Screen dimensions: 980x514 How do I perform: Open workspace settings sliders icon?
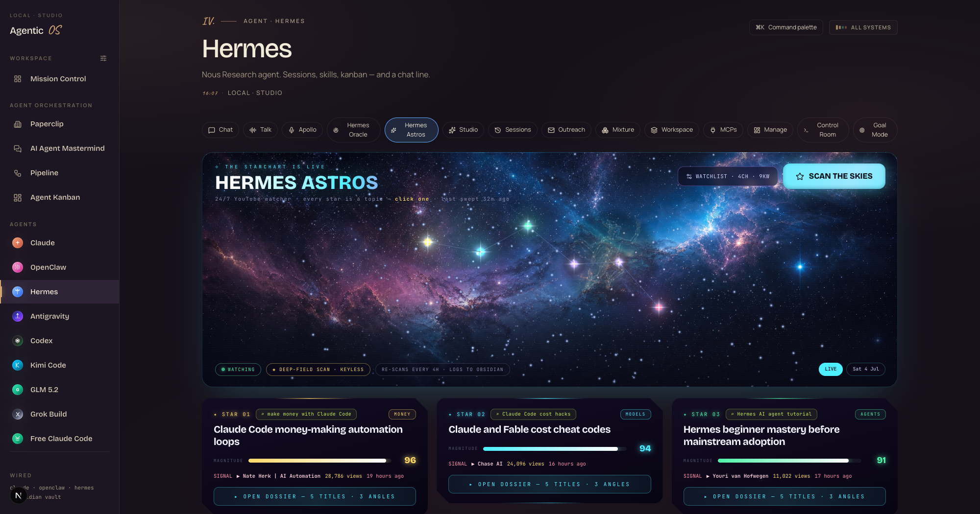pos(103,58)
